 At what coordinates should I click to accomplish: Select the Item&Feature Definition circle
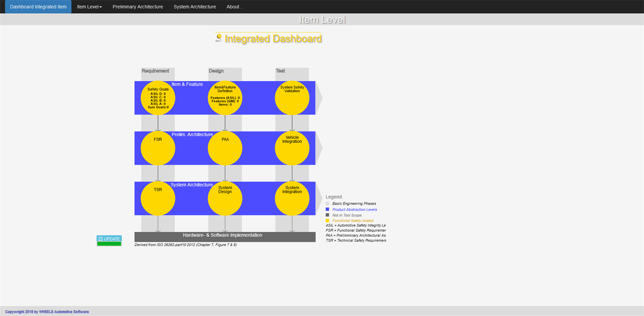coord(225,98)
